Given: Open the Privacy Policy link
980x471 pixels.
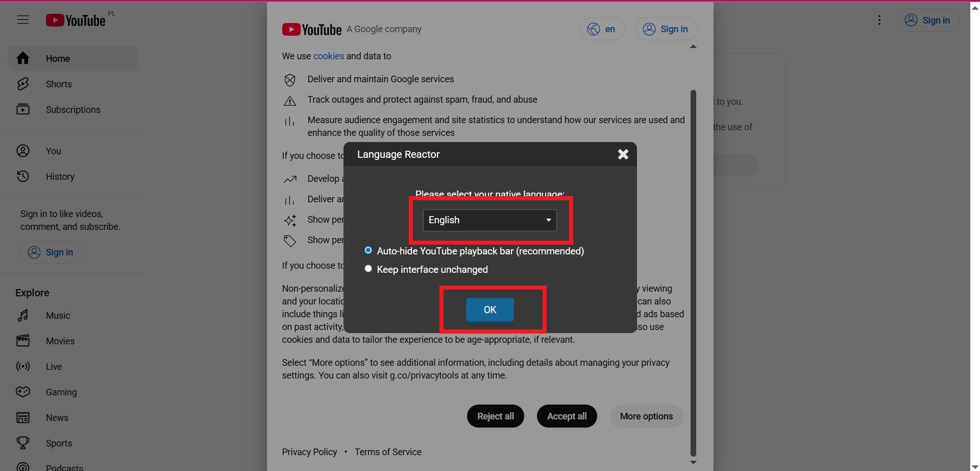Looking at the screenshot, I should pos(309,452).
